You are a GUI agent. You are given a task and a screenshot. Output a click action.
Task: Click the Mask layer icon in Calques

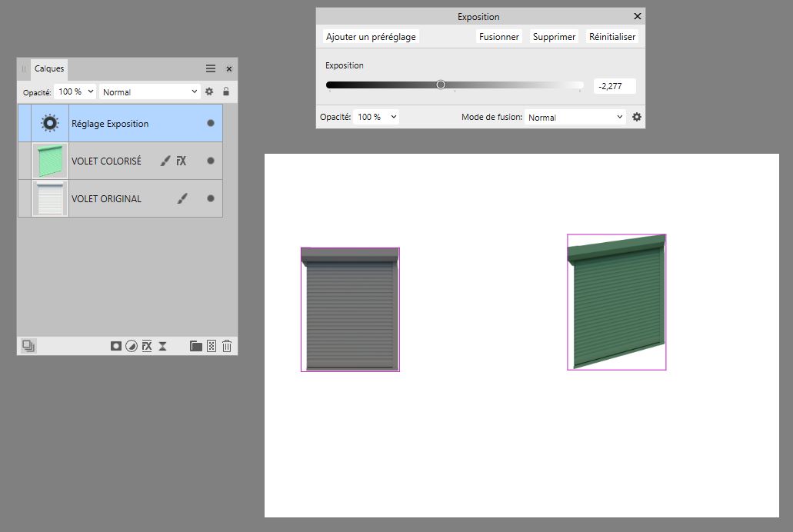116,346
